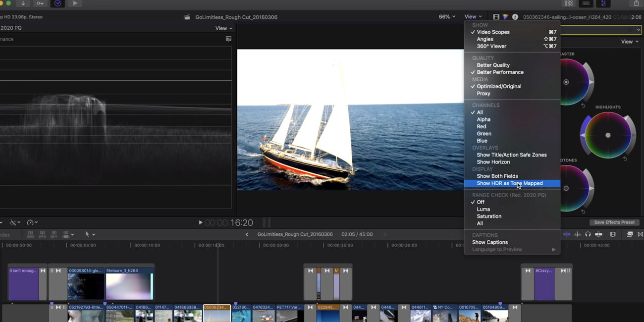Screen dimensions: 644x322
Task: Click the Save Effects Preset button
Action: click(614, 222)
